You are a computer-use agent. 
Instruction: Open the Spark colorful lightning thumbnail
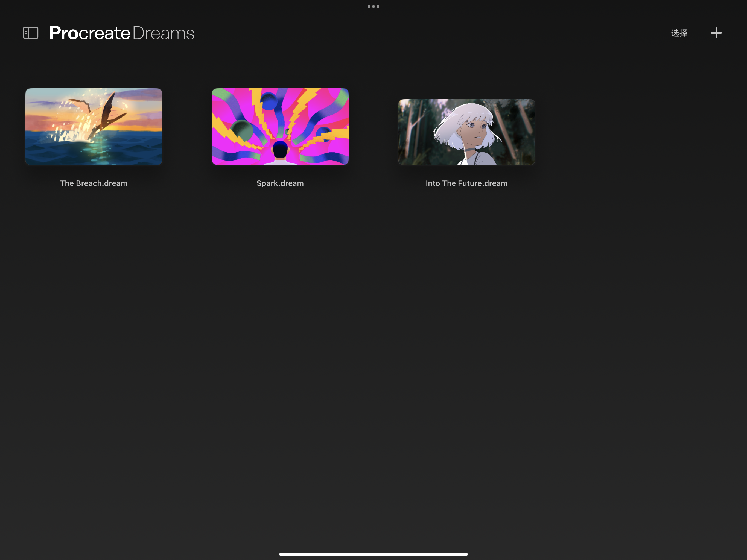[x=280, y=126]
